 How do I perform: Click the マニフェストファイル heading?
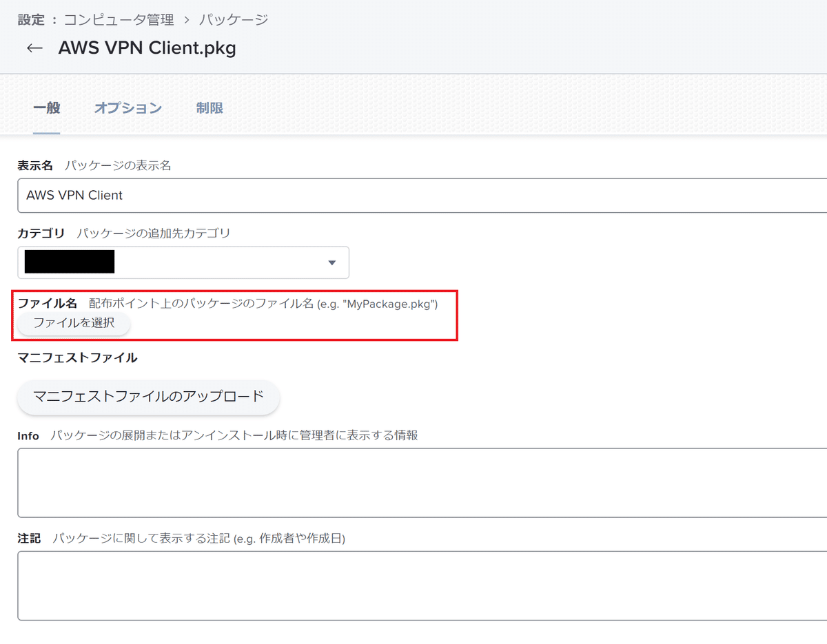[x=77, y=357]
